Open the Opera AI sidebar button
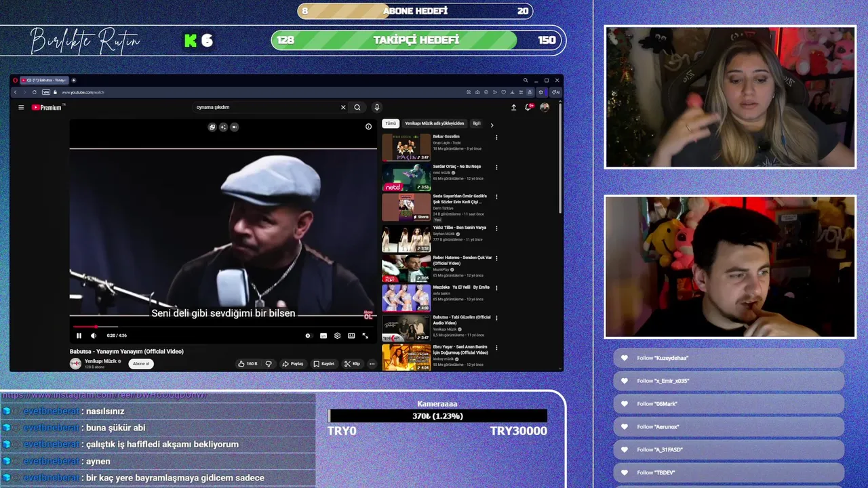 [x=555, y=92]
